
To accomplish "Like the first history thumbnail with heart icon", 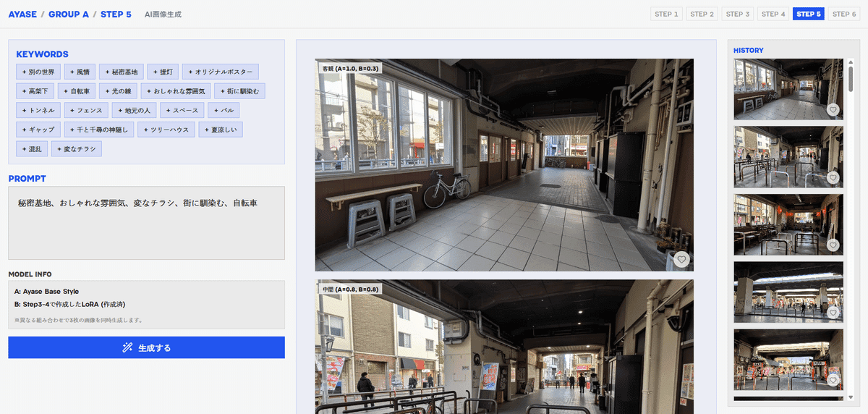I will point(833,110).
